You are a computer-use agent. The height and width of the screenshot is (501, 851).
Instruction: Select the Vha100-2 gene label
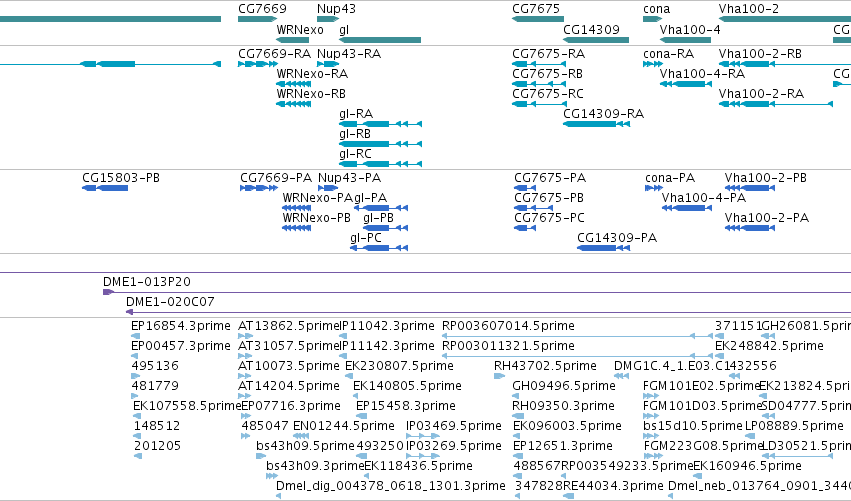(x=748, y=9)
